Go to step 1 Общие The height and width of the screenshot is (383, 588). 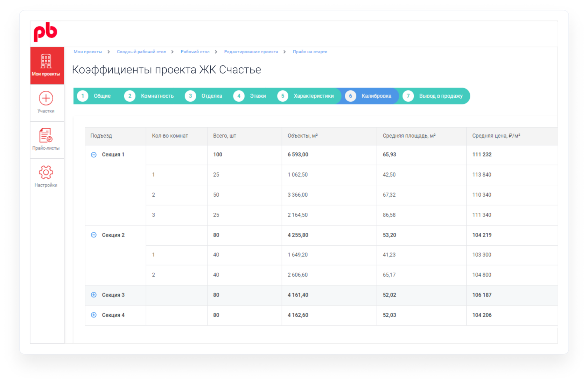click(94, 96)
